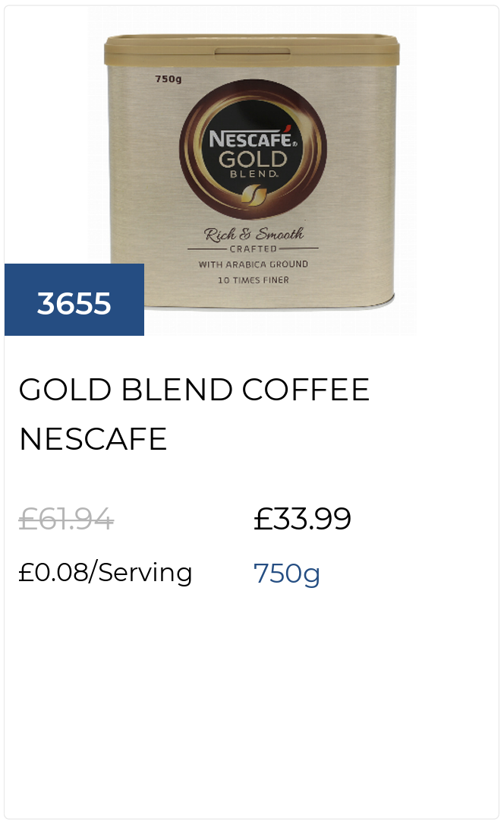Select the £33.99 sale price
Viewport: 504px width, 825px height.
302,519
